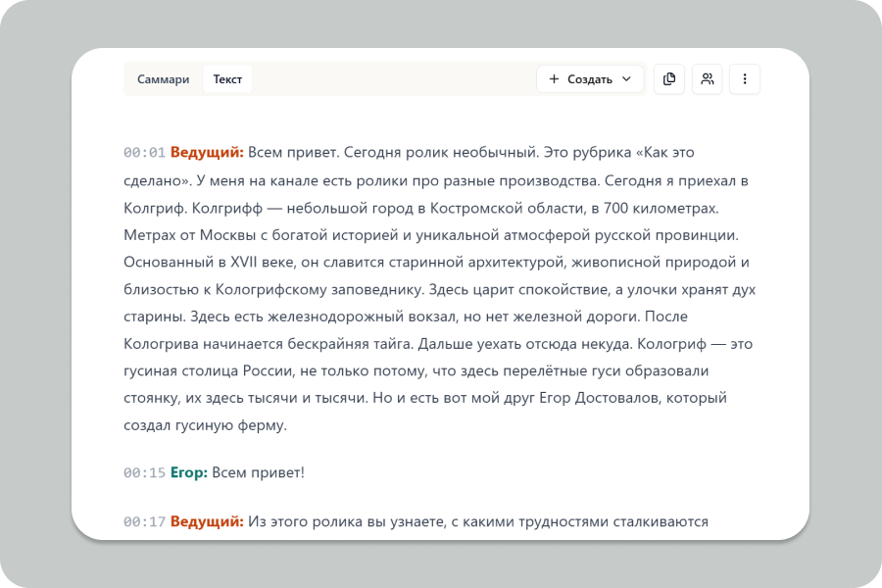
Task: Click the collaborators icon in the toolbar
Action: 708,79
